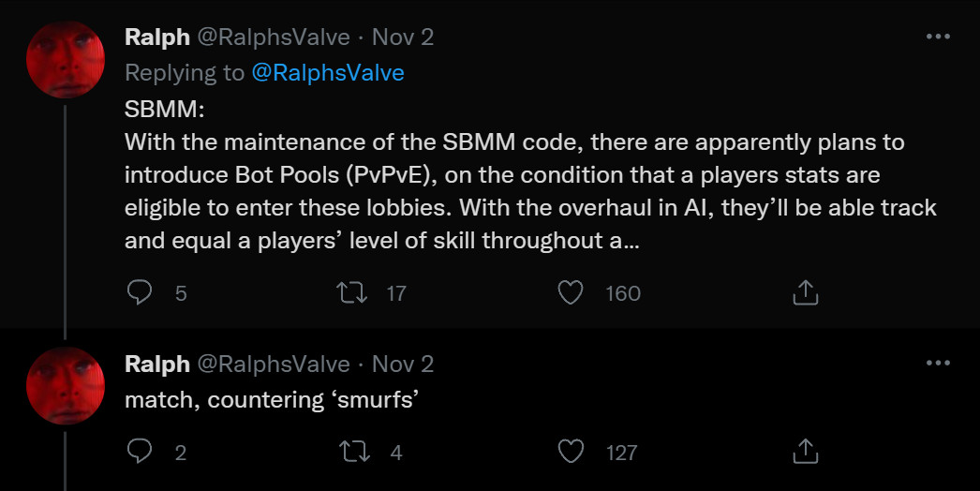The image size is (980, 491).
Task: Open the @RalphsValve replying-to link
Action: (x=328, y=72)
